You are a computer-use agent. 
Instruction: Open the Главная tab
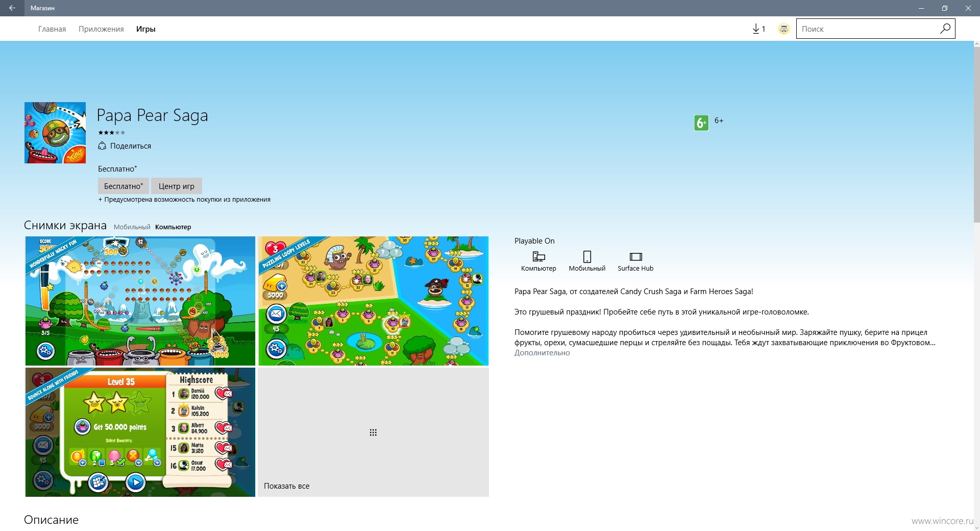52,29
